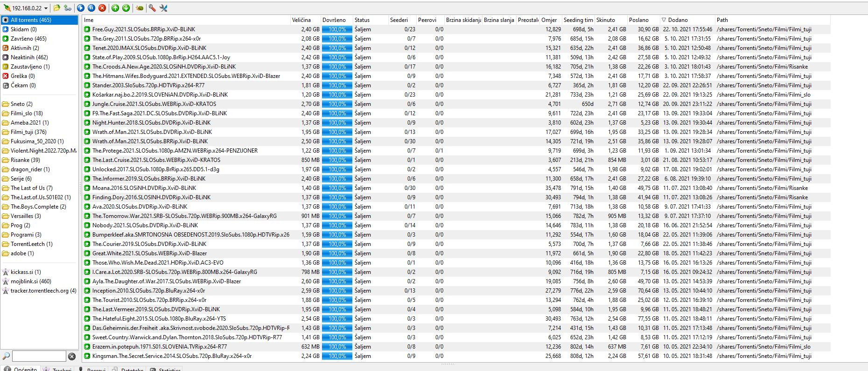Sort by the Dovršeno column header
The height and width of the screenshot is (371, 868).
pos(336,20)
